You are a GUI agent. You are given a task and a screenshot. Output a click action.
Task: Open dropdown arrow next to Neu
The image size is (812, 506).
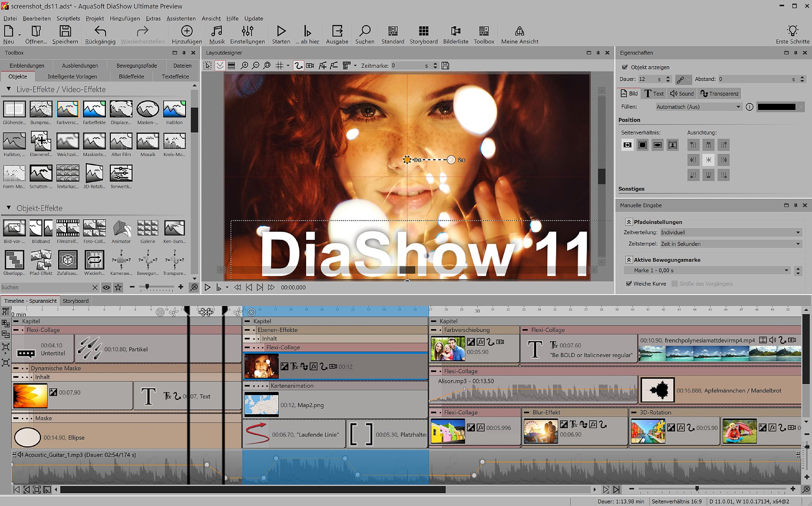click(x=19, y=35)
